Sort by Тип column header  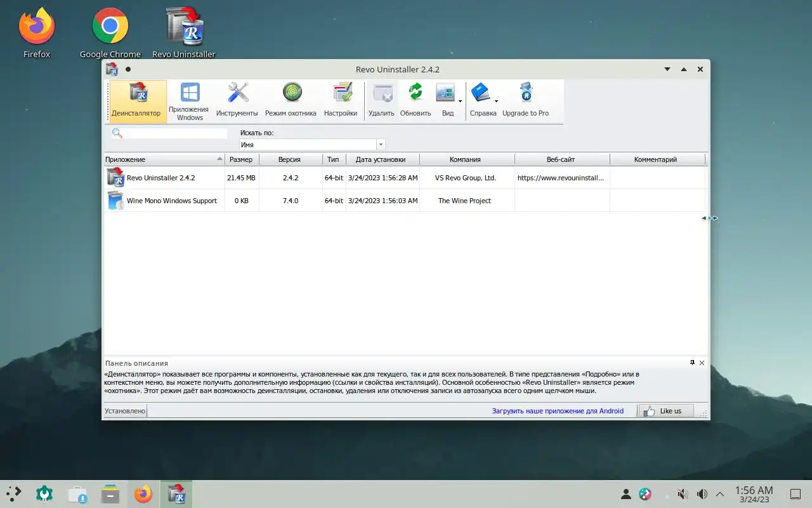[x=334, y=159]
